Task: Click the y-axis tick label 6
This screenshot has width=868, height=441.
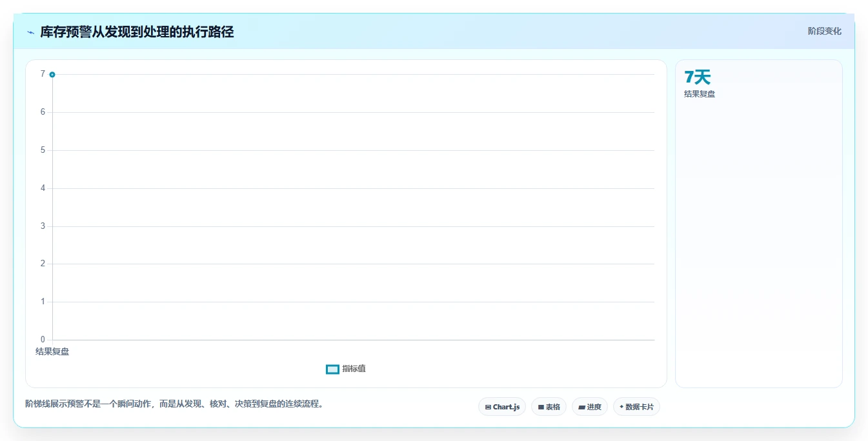Action: [43, 112]
